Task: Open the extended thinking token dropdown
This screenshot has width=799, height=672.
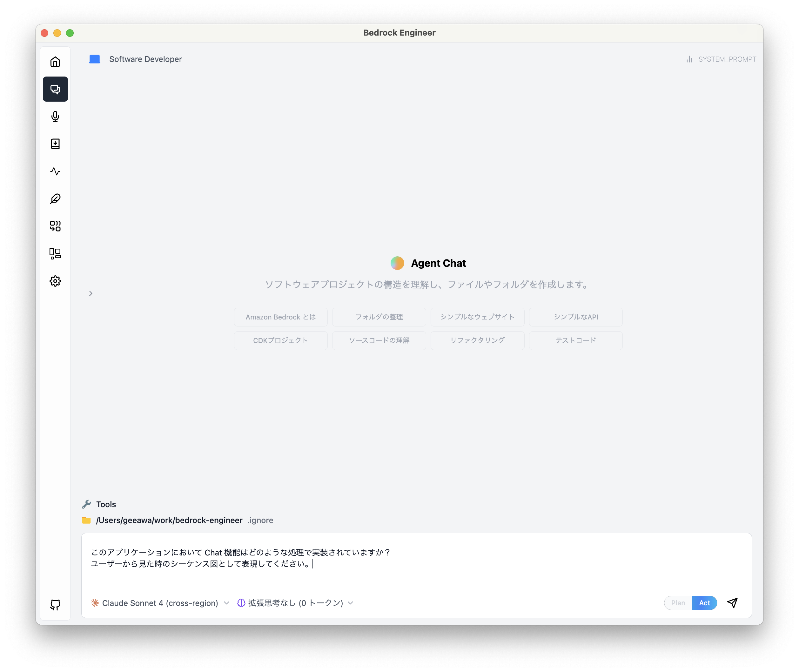Action: click(296, 603)
